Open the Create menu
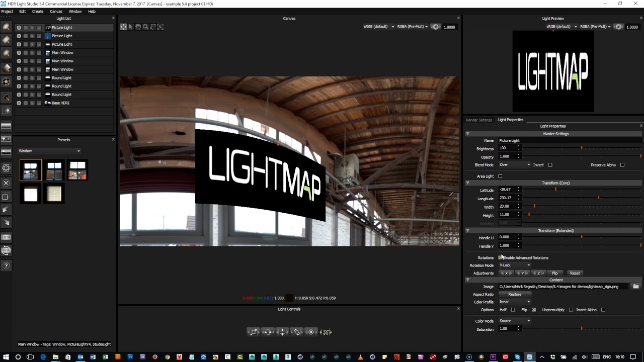The width and height of the screenshot is (644, 362). pos(38,11)
